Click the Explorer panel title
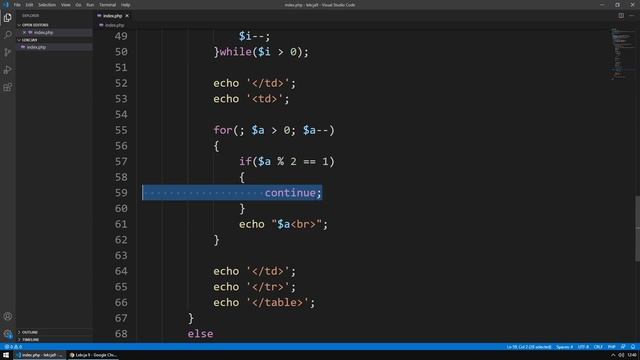The height and width of the screenshot is (360, 640). pyautogui.click(x=31, y=16)
